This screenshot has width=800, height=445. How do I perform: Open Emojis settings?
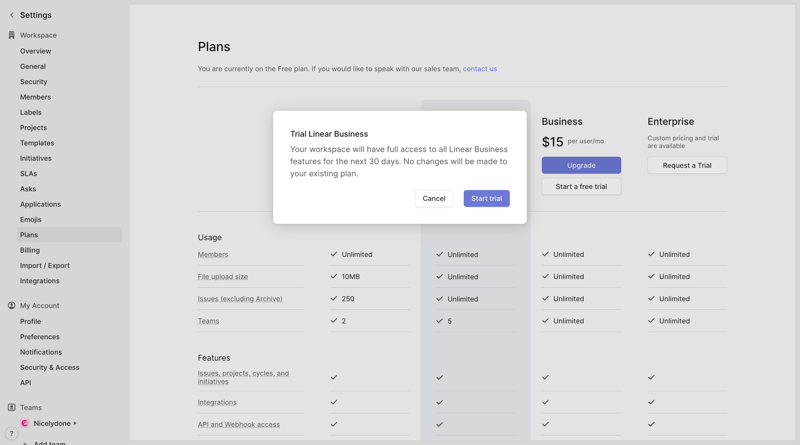pyautogui.click(x=31, y=219)
